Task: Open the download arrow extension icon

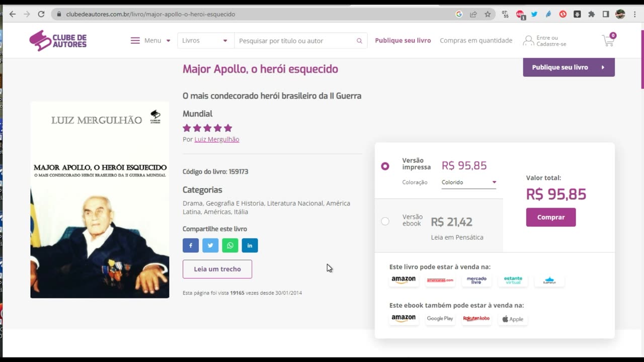Action: 577,14
